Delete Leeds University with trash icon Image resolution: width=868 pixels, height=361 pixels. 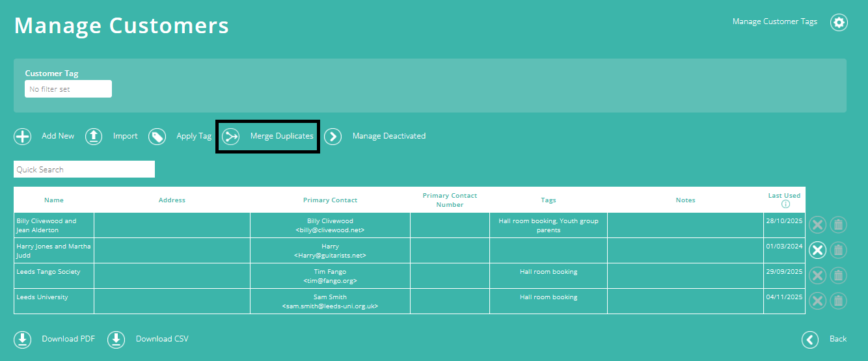point(839,301)
